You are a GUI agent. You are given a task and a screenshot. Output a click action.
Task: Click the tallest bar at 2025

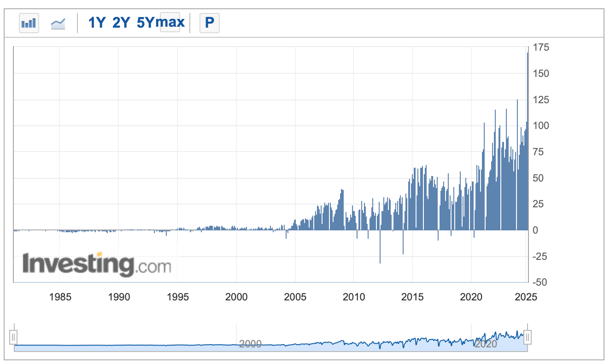(528, 141)
